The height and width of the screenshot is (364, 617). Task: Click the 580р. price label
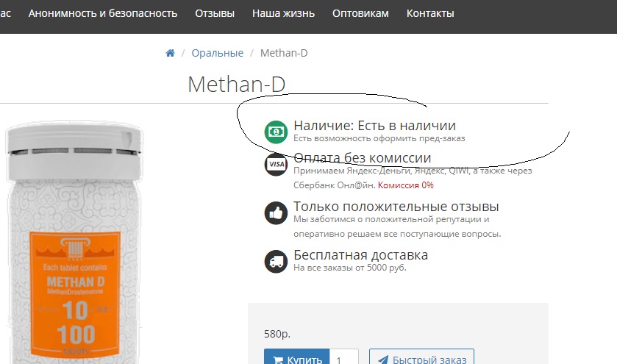tap(277, 334)
